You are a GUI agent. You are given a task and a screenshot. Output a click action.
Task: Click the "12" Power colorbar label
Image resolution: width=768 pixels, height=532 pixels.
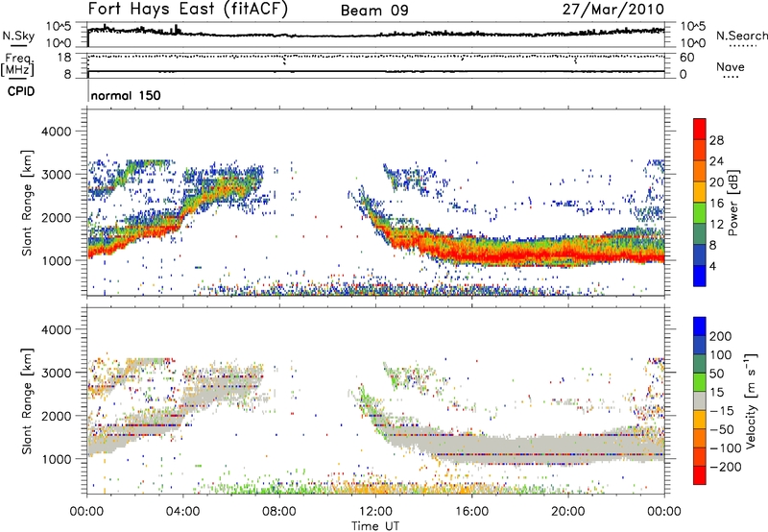(x=716, y=225)
